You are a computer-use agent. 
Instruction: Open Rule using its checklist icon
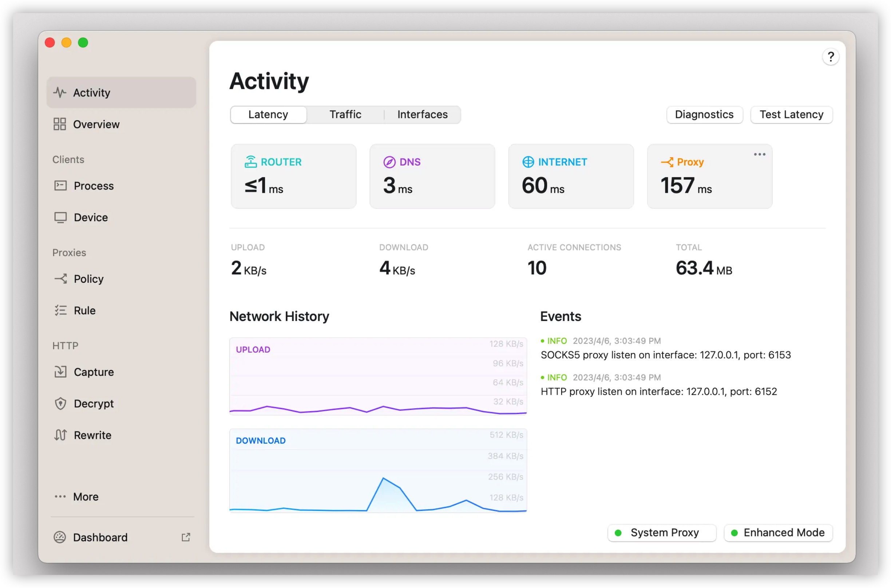pos(60,310)
